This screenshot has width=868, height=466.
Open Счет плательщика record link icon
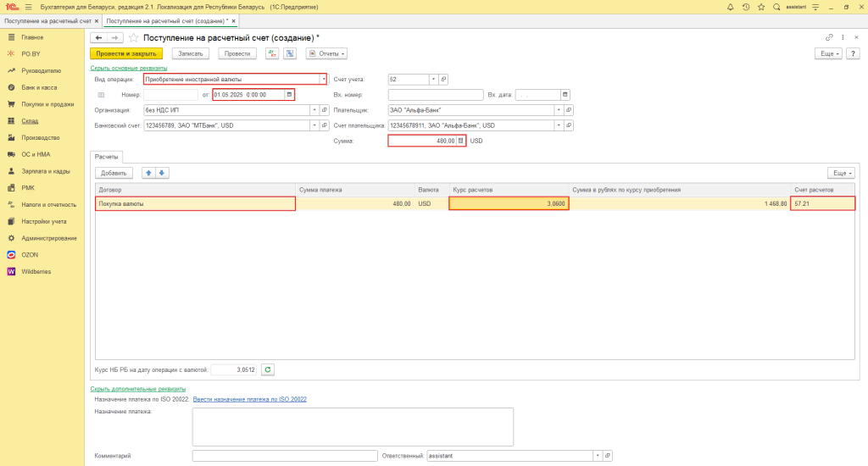point(569,125)
